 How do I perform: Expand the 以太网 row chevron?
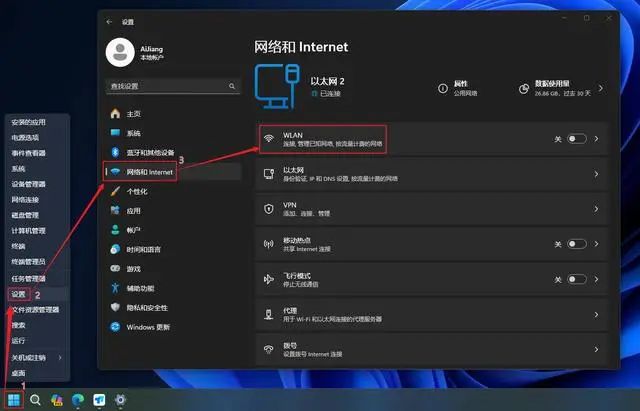tap(596, 174)
